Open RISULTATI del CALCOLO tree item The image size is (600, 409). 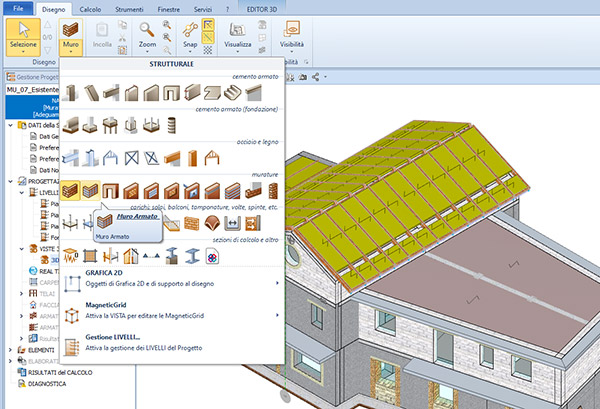pos(60,372)
